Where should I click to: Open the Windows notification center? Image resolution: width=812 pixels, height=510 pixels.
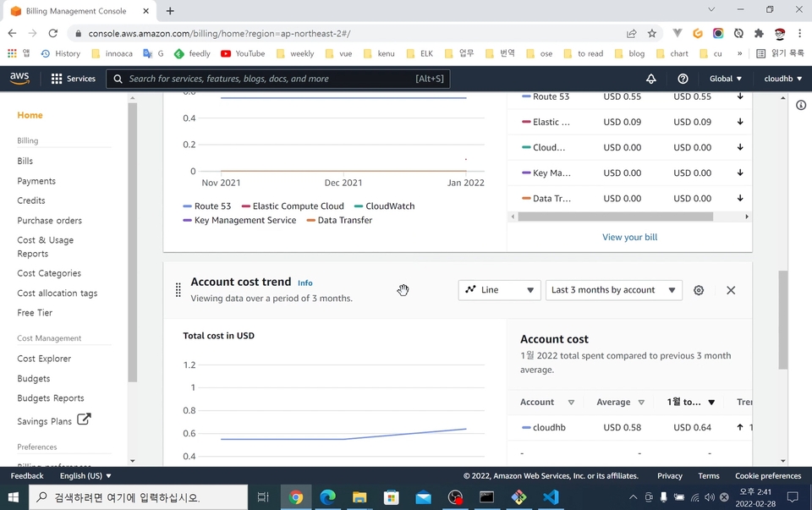(793, 497)
